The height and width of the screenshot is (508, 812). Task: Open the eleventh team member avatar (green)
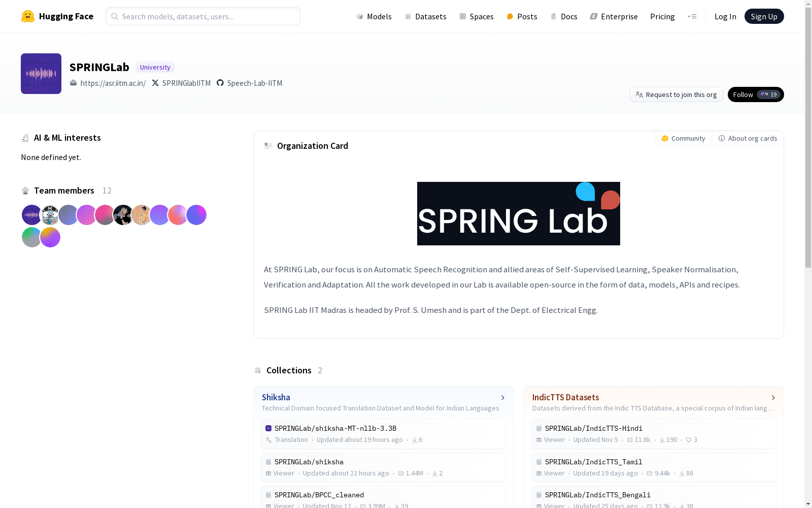tap(31, 237)
